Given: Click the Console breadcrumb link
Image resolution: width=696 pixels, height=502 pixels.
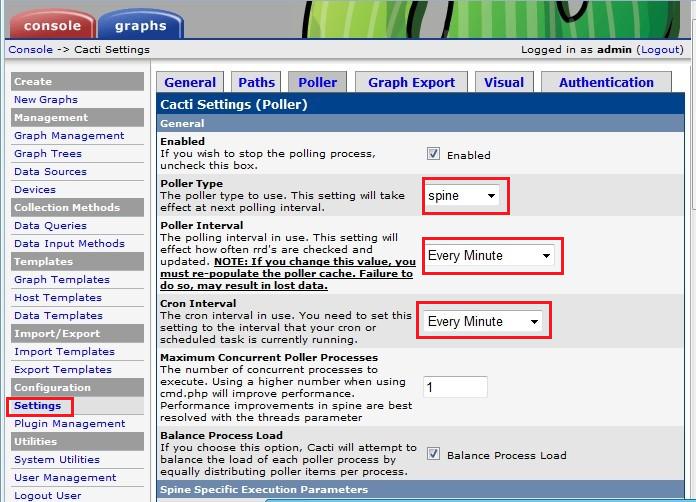Looking at the screenshot, I should [x=31, y=50].
